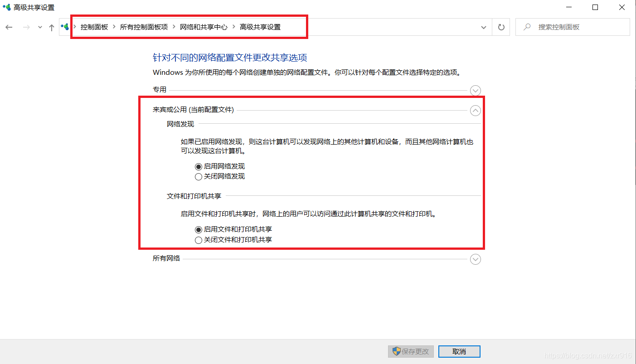Click the 保存更改 button

click(x=410, y=351)
